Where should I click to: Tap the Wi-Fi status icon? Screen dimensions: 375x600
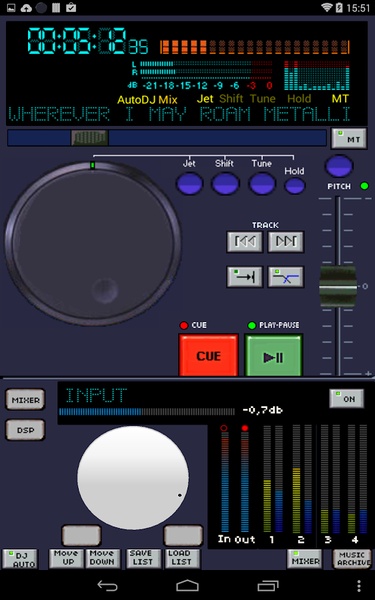click(326, 8)
